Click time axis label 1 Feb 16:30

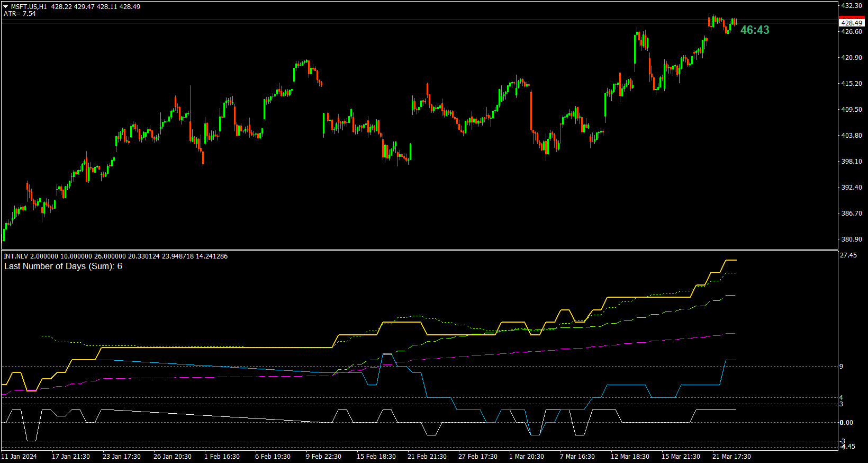pyautogui.click(x=222, y=457)
